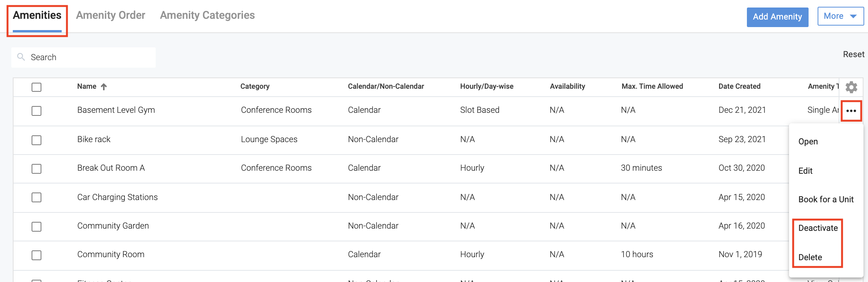The image size is (868, 282).
Task: Choose Book for a Unit option
Action: tap(826, 199)
